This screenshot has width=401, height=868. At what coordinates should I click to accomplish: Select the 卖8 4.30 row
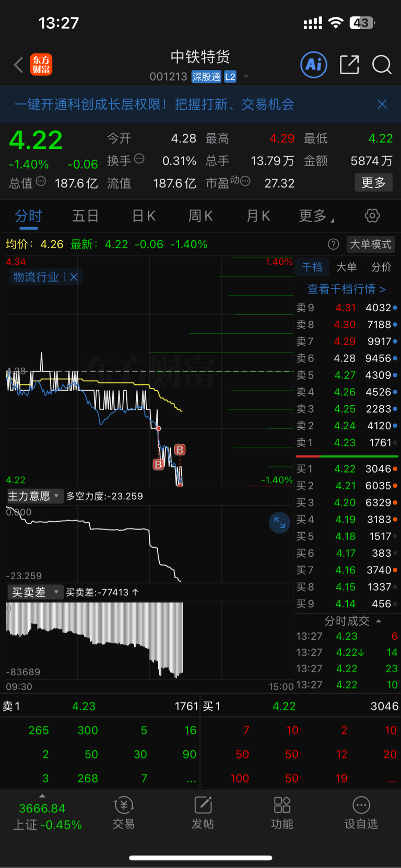tap(347, 324)
